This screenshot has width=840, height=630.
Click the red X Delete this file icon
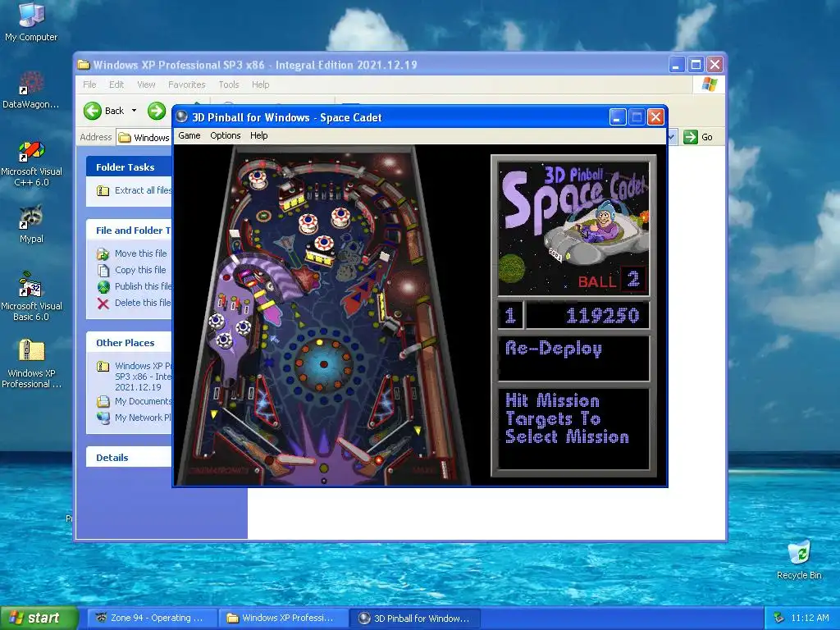coord(103,304)
